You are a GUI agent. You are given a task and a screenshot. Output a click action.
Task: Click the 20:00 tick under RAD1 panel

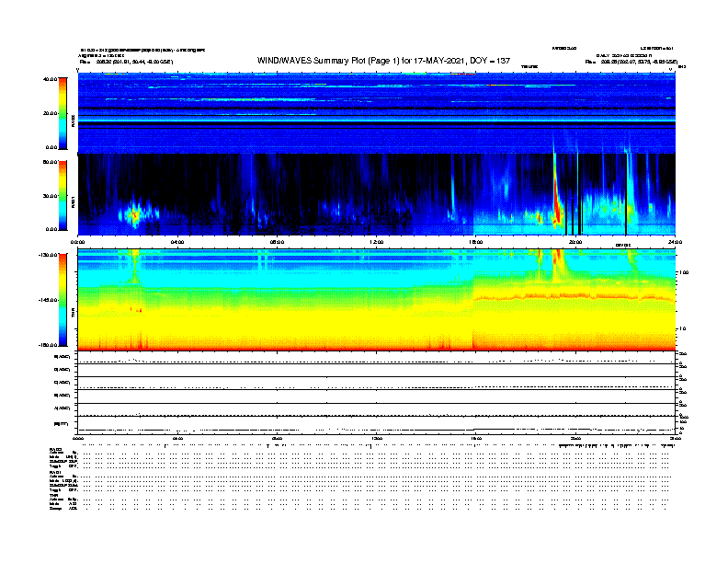(575, 242)
